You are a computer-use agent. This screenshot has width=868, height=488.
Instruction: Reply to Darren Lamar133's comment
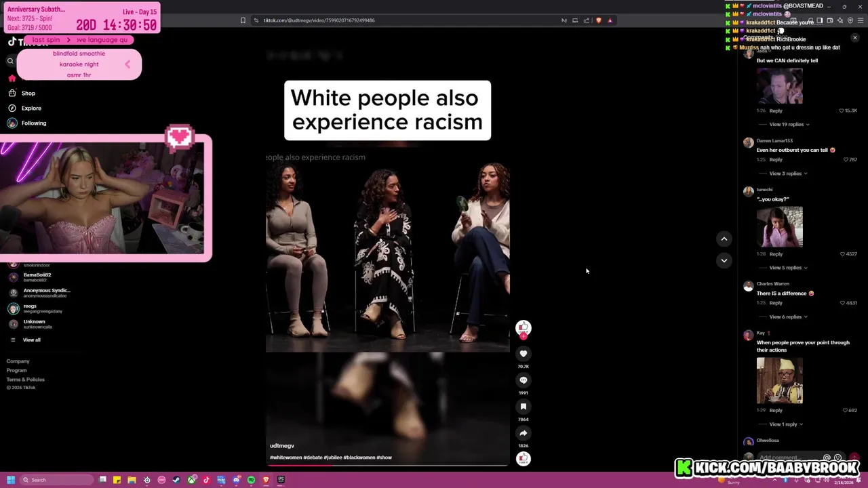coord(776,159)
